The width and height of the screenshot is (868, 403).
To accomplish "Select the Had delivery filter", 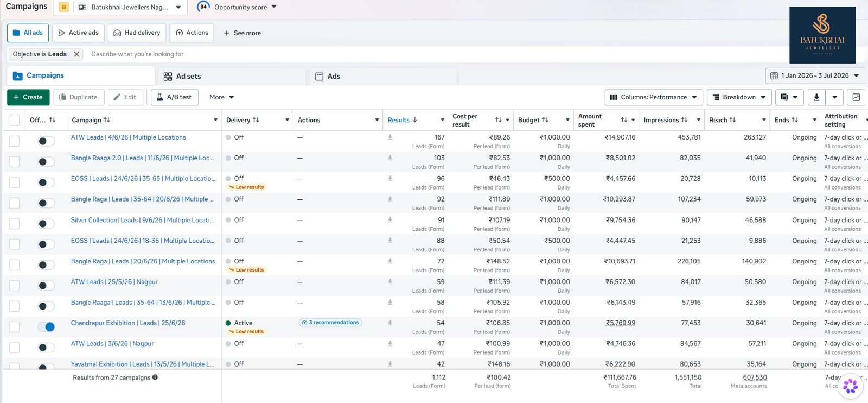I will pos(137,33).
